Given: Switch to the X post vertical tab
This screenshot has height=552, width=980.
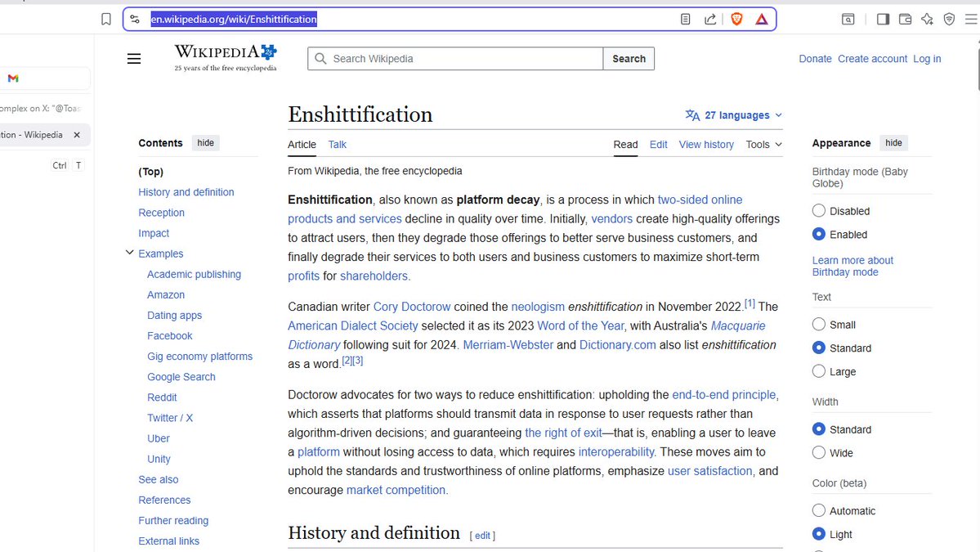Looking at the screenshot, I should 41,108.
